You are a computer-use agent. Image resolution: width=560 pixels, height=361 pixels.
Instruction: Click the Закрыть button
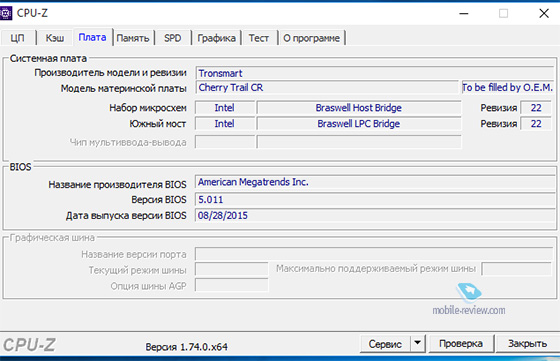coord(528,344)
